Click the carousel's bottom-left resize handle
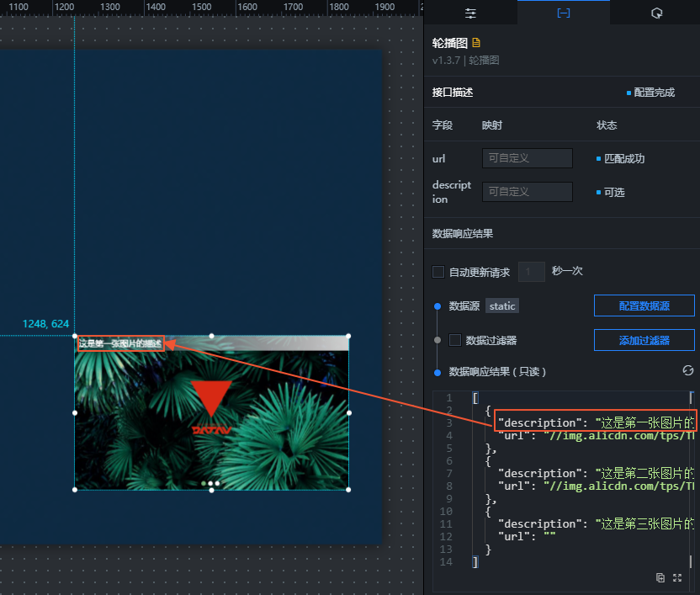The height and width of the screenshot is (595, 700). (x=75, y=490)
